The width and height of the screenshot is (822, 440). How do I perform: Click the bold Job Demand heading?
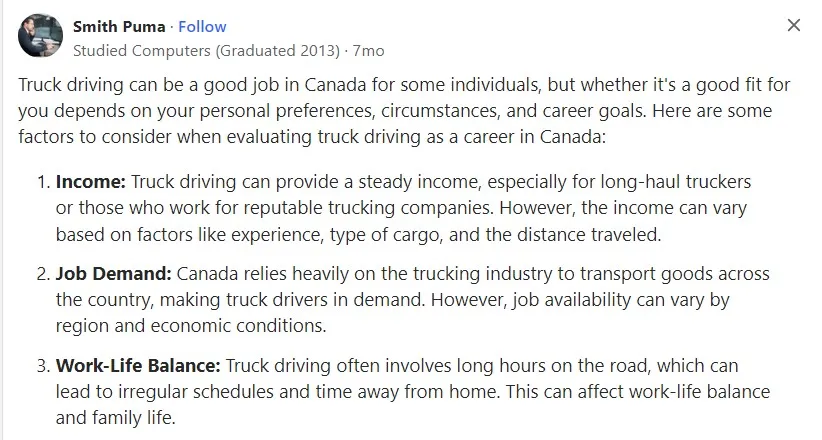point(114,274)
